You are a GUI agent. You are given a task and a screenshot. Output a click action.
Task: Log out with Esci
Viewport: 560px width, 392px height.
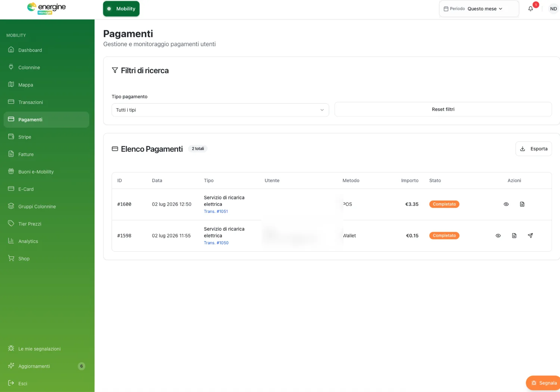coord(46,383)
